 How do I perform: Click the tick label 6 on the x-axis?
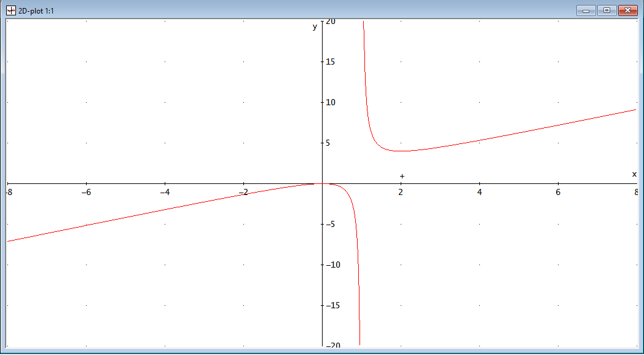tap(558, 193)
